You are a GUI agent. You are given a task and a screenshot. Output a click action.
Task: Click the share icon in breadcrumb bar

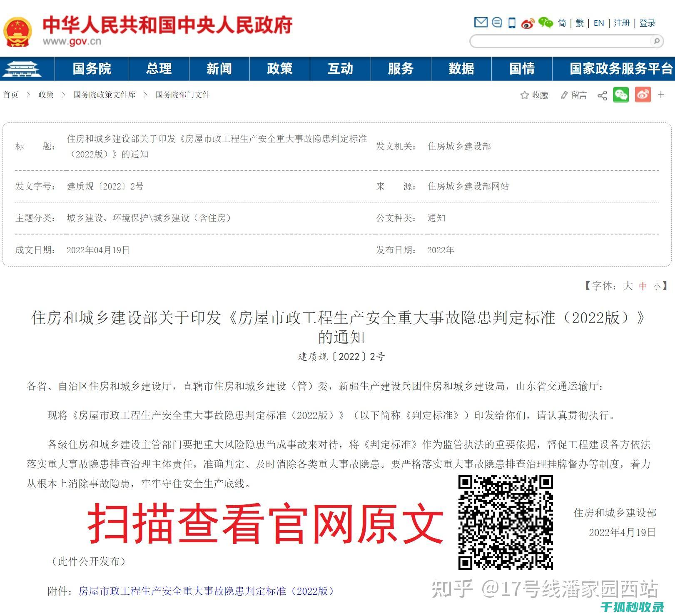[602, 95]
